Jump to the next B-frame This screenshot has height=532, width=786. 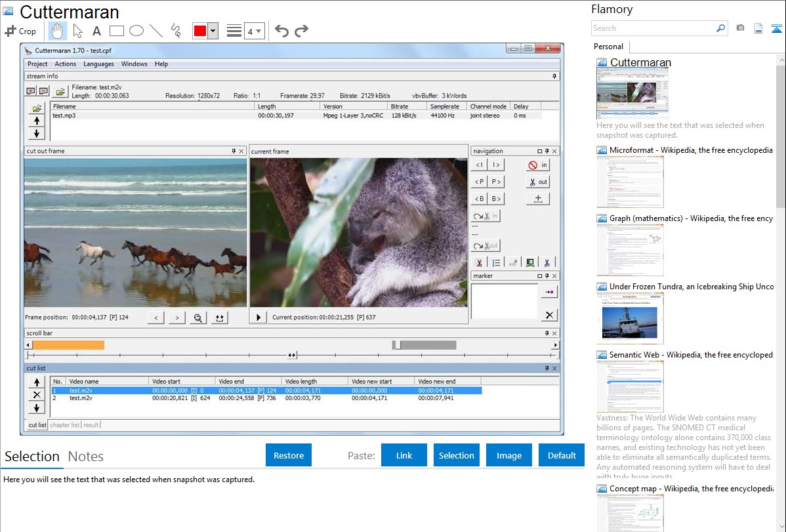(x=496, y=199)
